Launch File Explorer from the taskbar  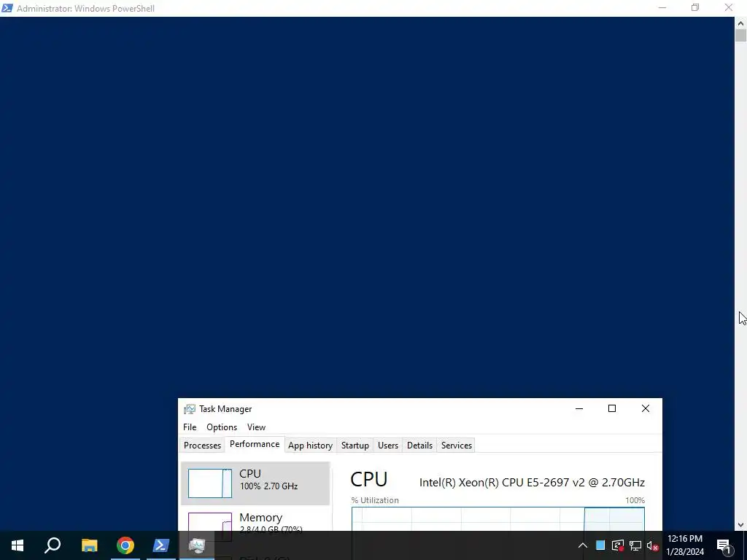tap(89, 545)
